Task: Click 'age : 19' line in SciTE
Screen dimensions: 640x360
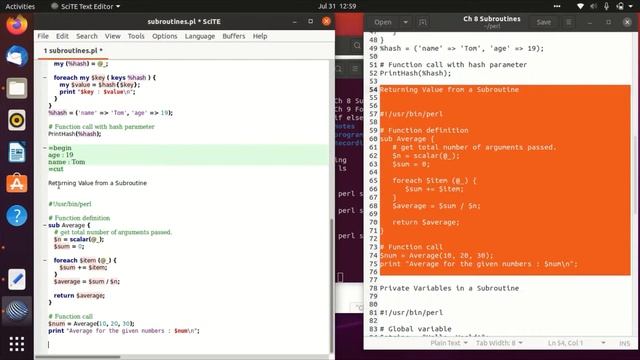Action: 61,155
